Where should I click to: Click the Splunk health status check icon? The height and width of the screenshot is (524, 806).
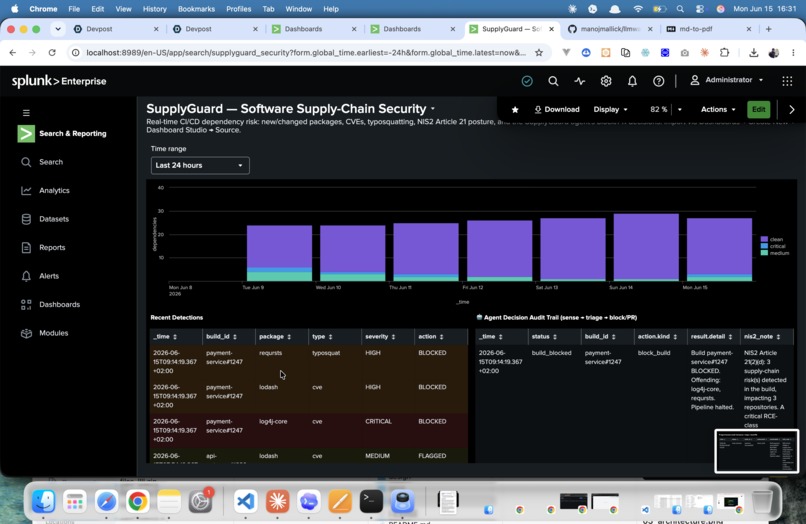click(x=527, y=81)
